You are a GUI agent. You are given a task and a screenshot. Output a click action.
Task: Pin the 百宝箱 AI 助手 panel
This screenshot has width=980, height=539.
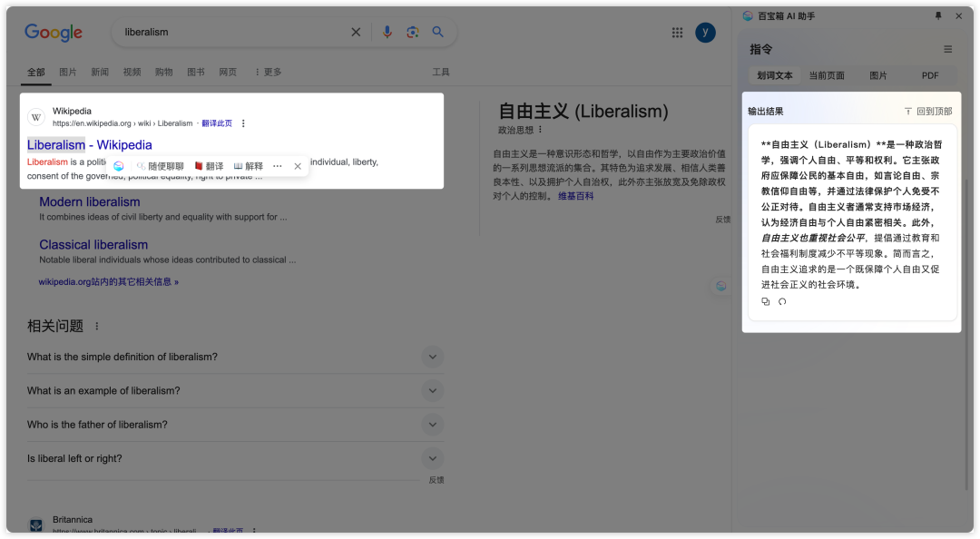[938, 16]
